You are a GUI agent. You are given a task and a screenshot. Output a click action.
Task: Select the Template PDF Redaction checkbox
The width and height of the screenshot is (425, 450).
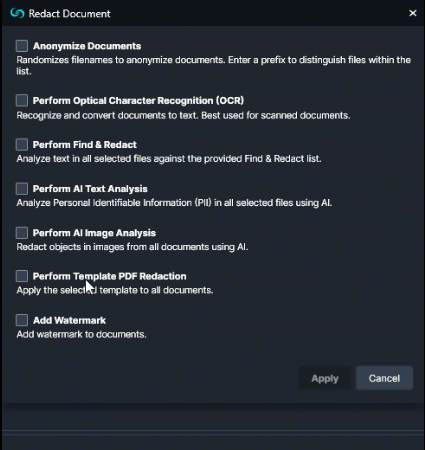[x=22, y=276]
